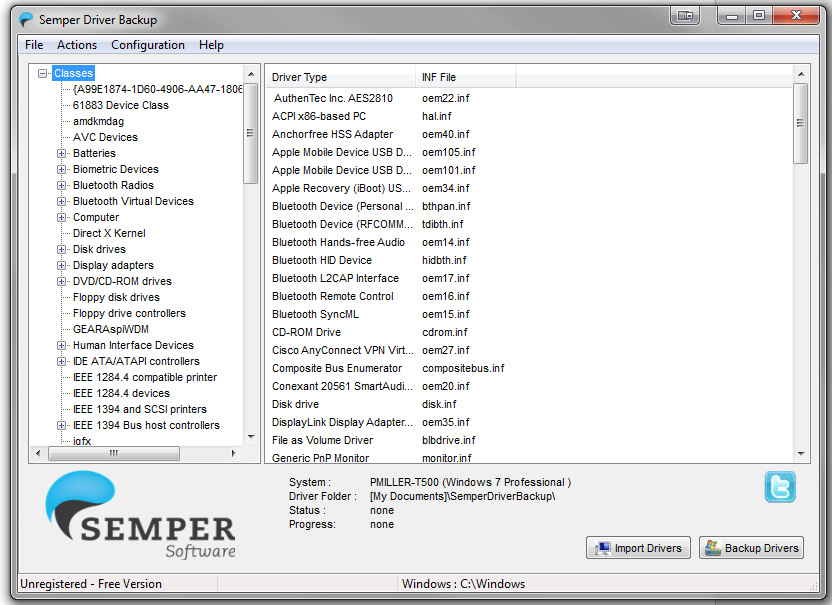Collapse the Classes root node
The height and width of the screenshot is (605, 832).
point(42,73)
